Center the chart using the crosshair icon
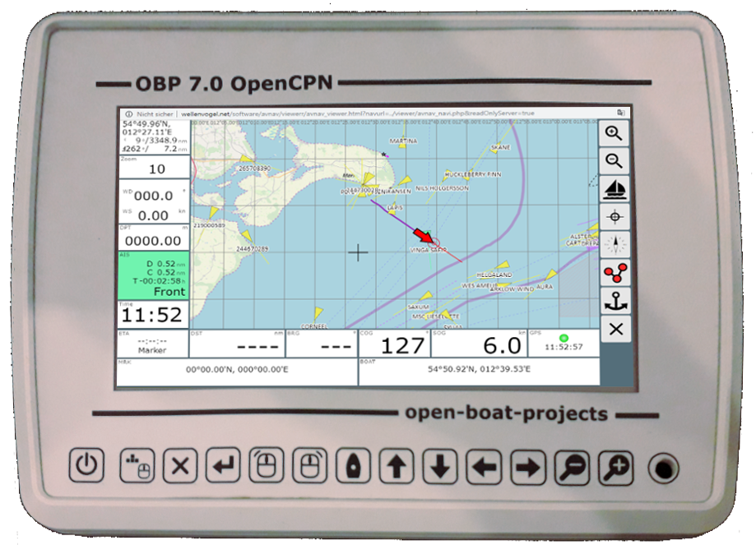The height and width of the screenshot is (545, 756). pyautogui.click(x=615, y=217)
